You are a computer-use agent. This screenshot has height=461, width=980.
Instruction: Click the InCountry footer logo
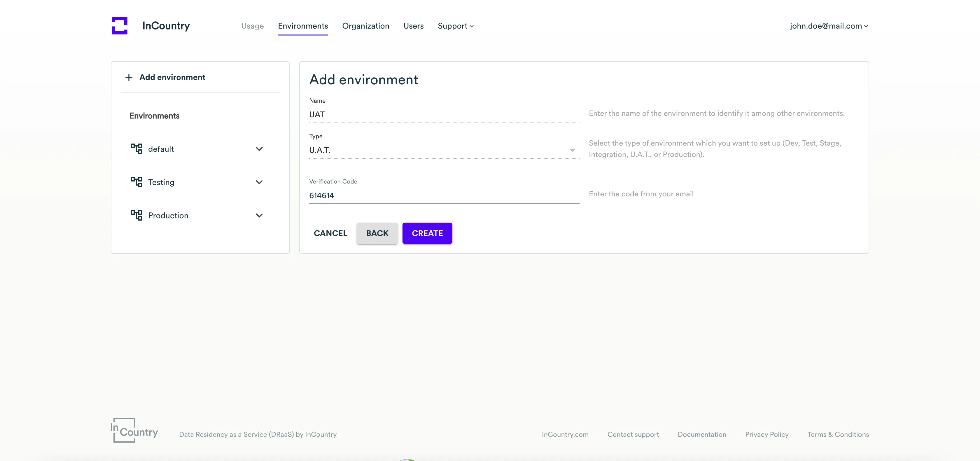[x=134, y=430]
